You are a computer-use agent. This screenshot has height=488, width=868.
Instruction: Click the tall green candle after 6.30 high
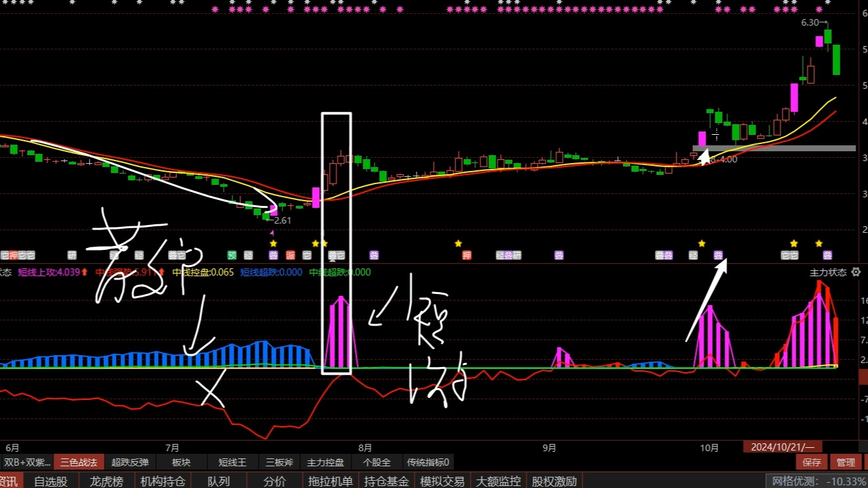point(836,59)
